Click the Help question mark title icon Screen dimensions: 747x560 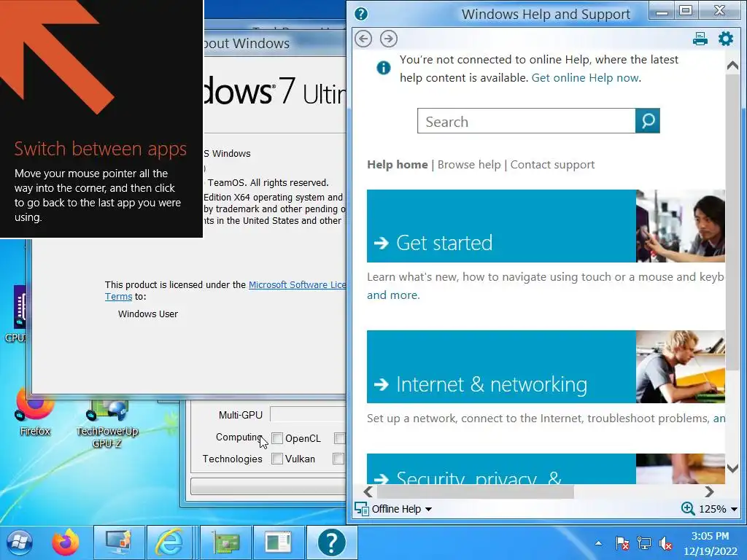click(x=361, y=14)
